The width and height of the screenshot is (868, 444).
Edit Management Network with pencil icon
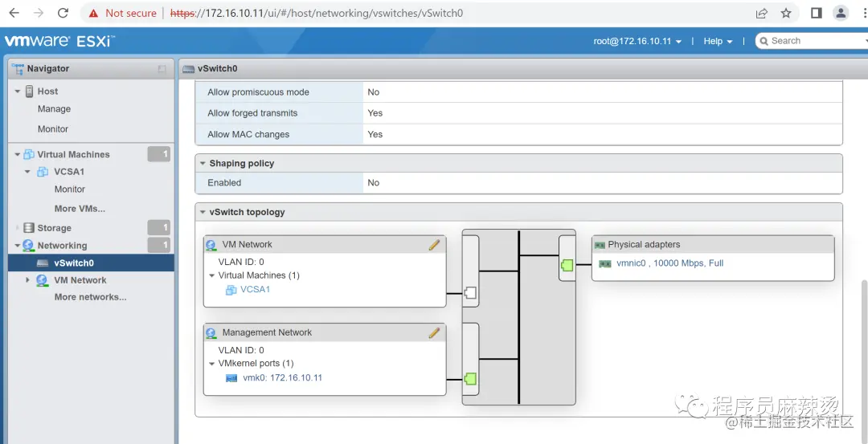pos(434,333)
